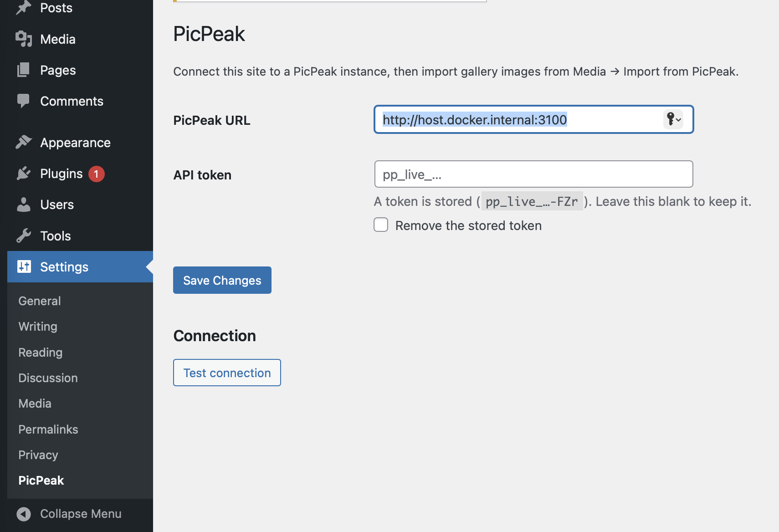Click the Appearance paintbrush icon

pyautogui.click(x=24, y=143)
